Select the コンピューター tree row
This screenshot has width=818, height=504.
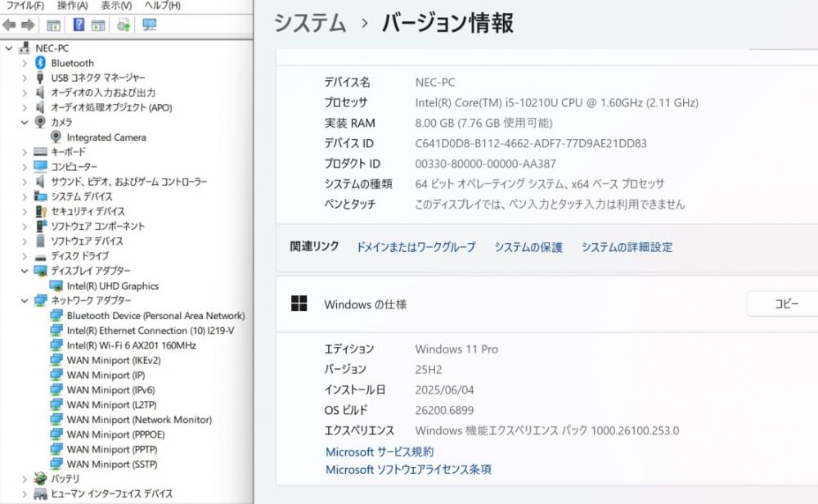point(74,166)
